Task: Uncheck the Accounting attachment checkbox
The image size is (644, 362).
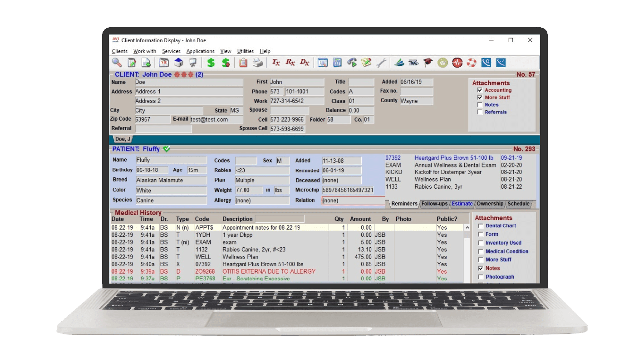Action: coord(480,90)
